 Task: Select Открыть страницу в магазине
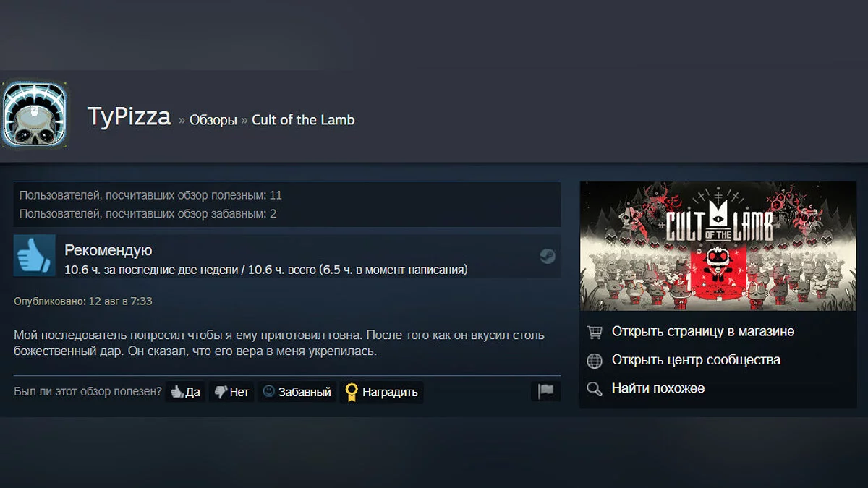click(703, 331)
